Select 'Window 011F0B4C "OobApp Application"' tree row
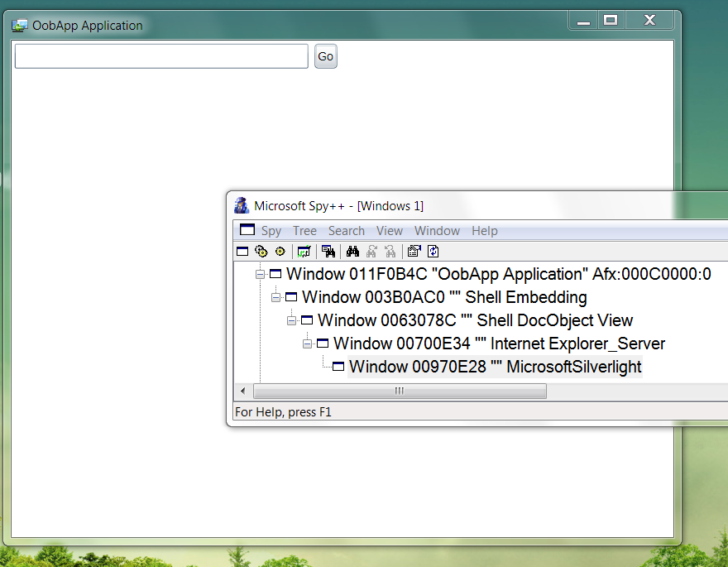The height and width of the screenshot is (567, 728). pyautogui.click(x=499, y=274)
